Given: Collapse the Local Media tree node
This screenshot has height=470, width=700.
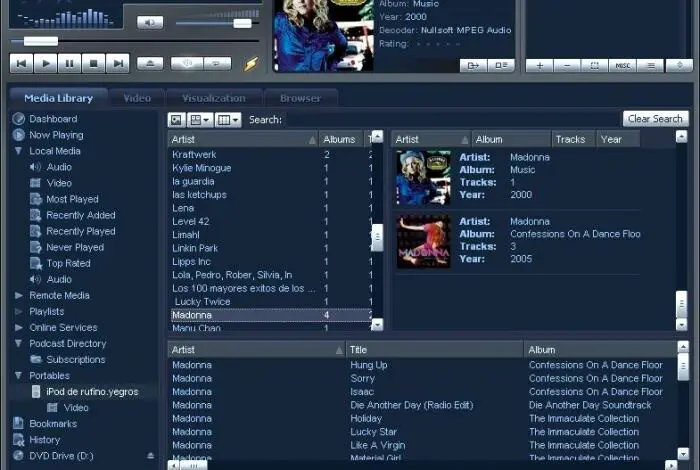Looking at the screenshot, I should [18, 151].
